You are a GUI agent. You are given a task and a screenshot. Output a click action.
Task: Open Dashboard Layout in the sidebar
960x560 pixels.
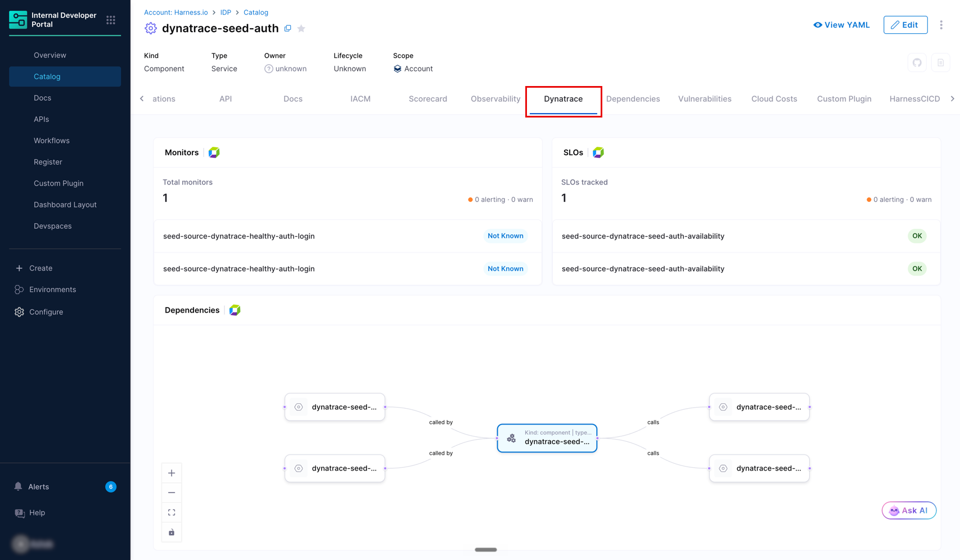pyautogui.click(x=65, y=205)
